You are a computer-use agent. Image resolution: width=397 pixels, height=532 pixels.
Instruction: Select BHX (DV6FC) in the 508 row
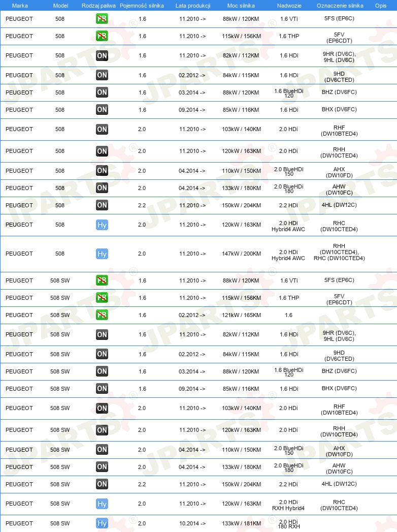pyautogui.click(x=339, y=109)
